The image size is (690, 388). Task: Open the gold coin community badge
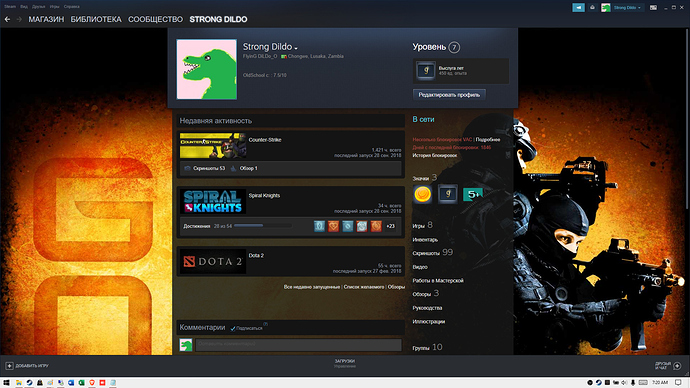click(x=422, y=194)
